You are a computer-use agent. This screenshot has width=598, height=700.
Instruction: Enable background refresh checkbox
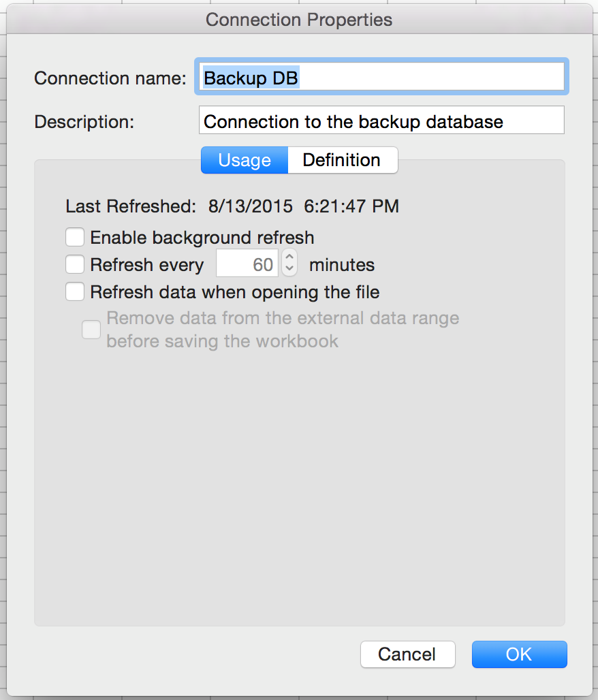(75, 238)
